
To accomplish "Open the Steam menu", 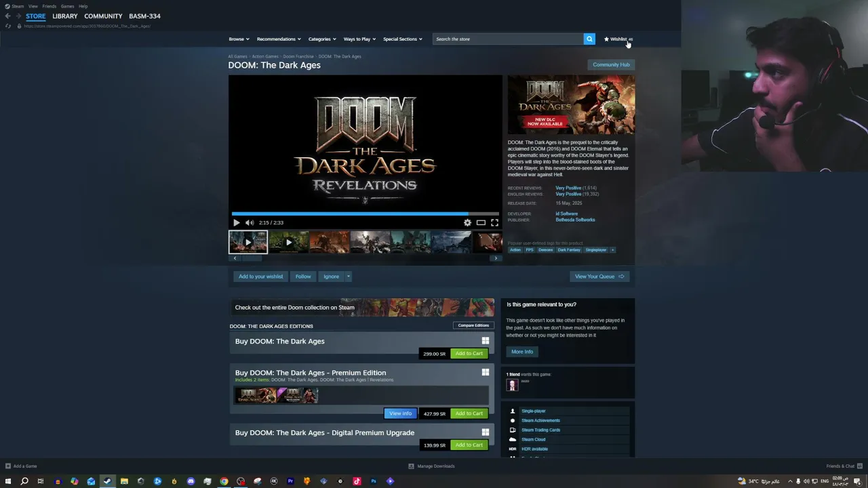I will point(18,6).
